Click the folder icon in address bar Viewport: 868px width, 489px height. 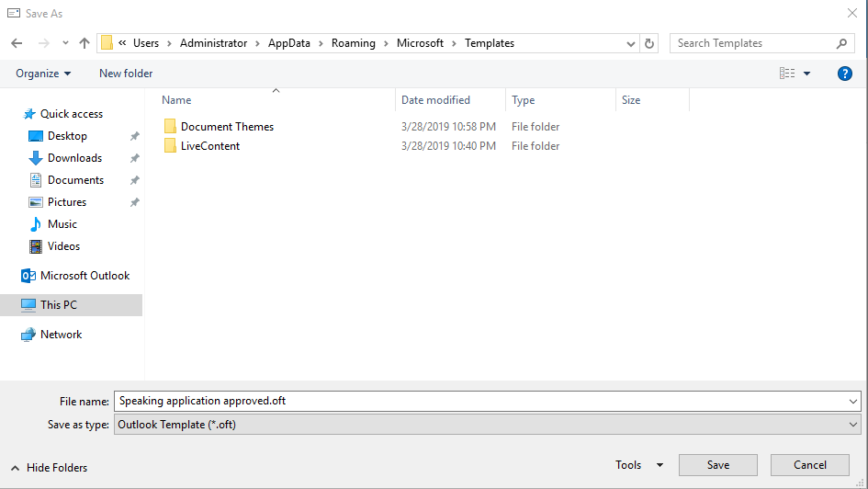[x=107, y=42]
